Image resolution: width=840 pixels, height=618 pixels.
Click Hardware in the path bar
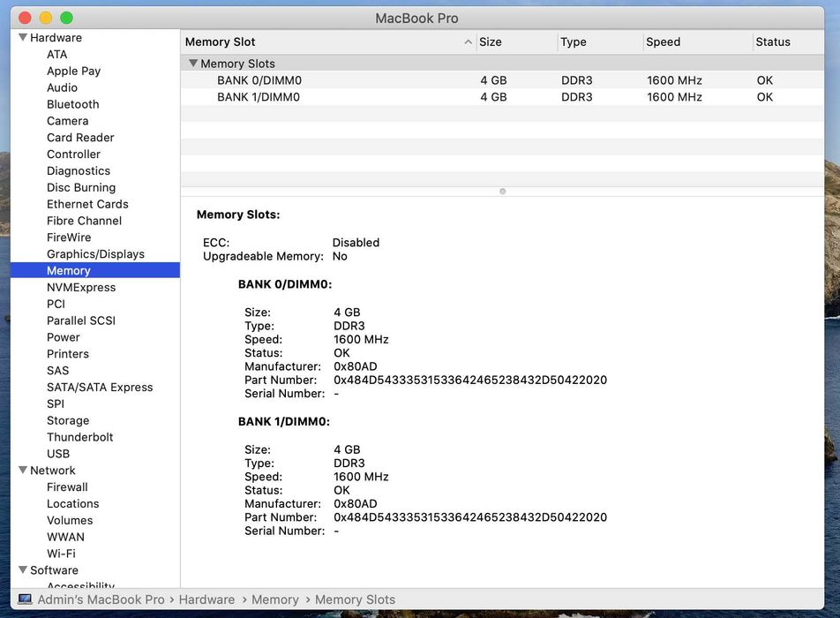[x=206, y=599]
